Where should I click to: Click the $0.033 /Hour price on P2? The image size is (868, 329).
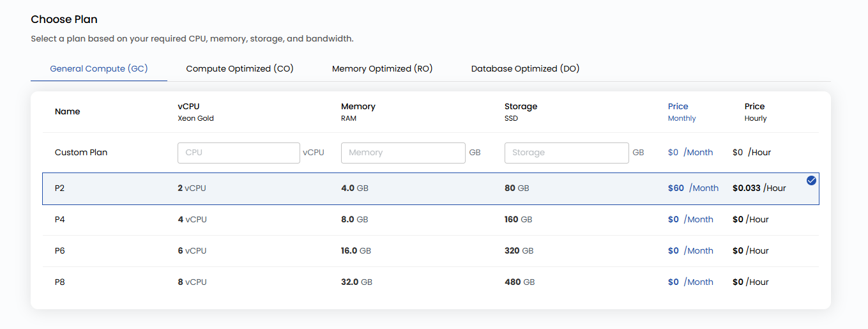coord(759,188)
